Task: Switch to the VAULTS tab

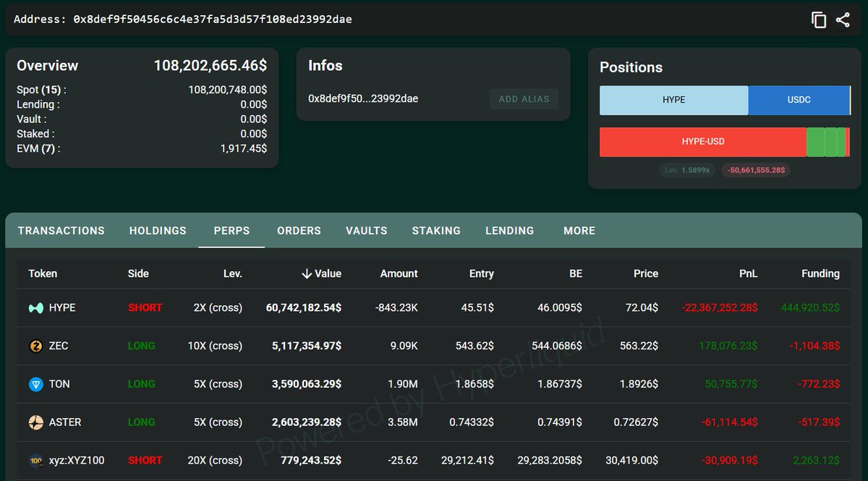Action: (x=367, y=231)
